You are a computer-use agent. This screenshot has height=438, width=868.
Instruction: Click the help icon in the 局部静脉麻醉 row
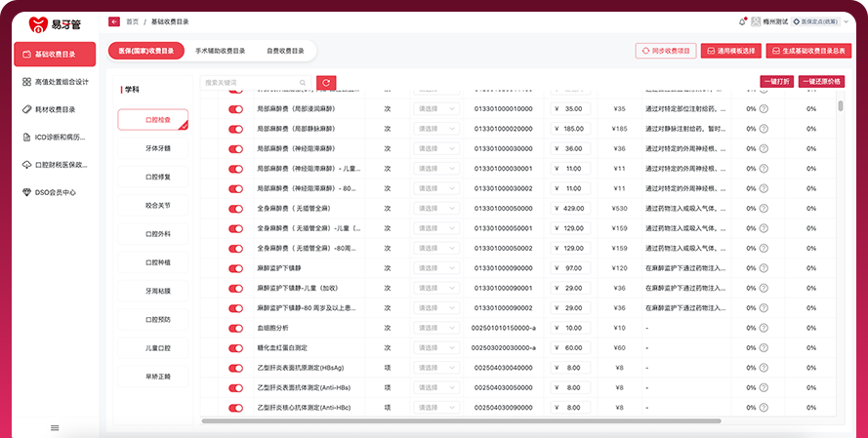[x=764, y=129]
